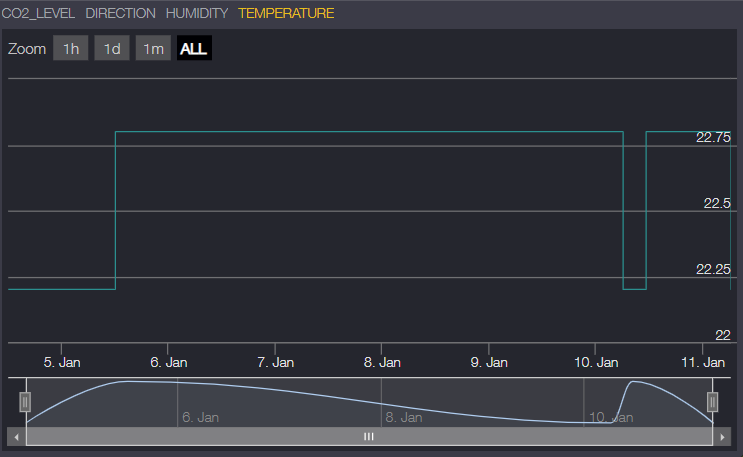This screenshot has width=743, height=457.
Task: Click the 6. Jan navigator label
Action: (x=200, y=417)
